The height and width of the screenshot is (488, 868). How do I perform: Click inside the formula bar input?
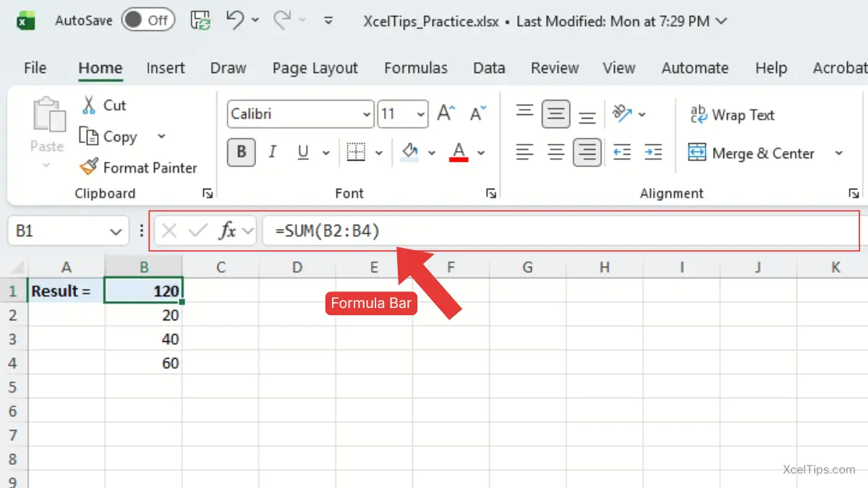coord(557,231)
